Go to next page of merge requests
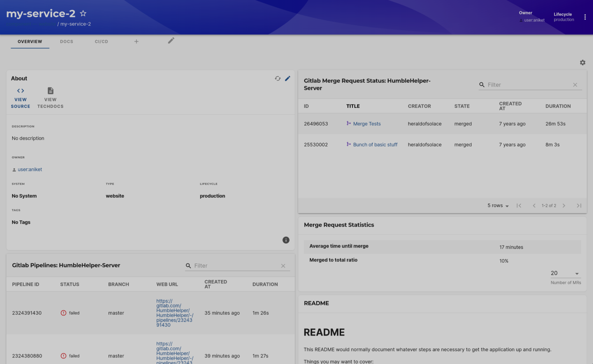Viewport: 593px width, 364px height. pyautogui.click(x=564, y=205)
